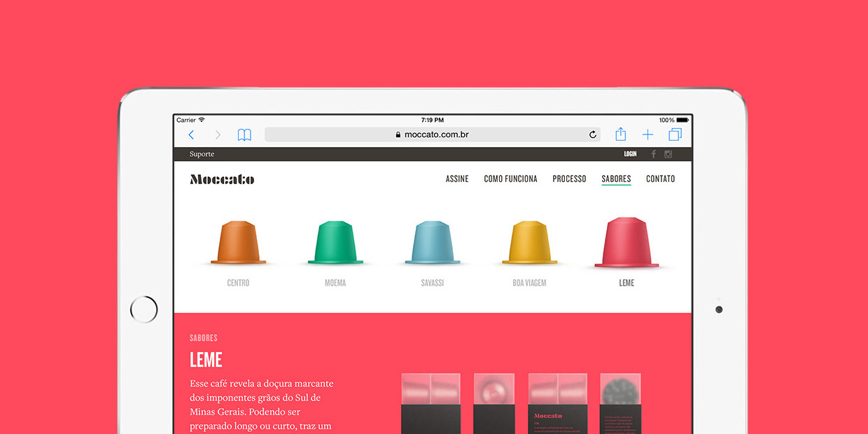Image resolution: width=868 pixels, height=434 pixels.
Task: Add a new tab with plus icon
Action: pos(647,134)
